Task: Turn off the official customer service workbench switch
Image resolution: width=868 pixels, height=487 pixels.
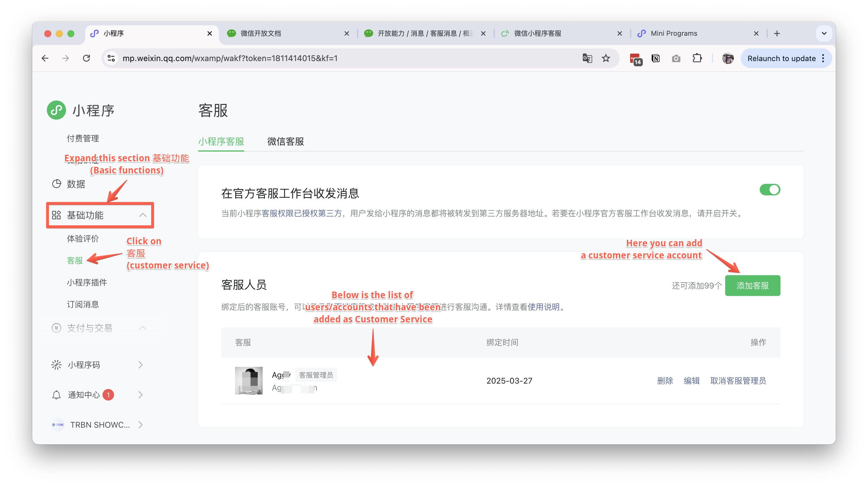Action: 770,190
